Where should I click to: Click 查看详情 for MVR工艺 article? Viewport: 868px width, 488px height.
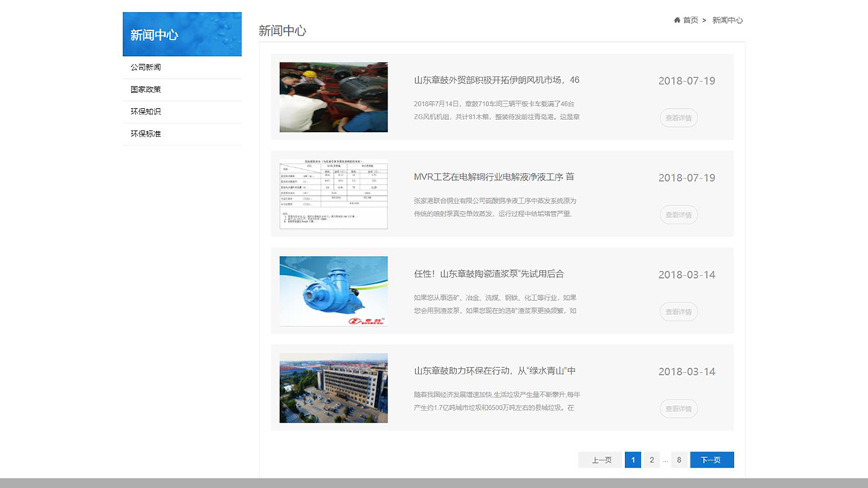[679, 215]
